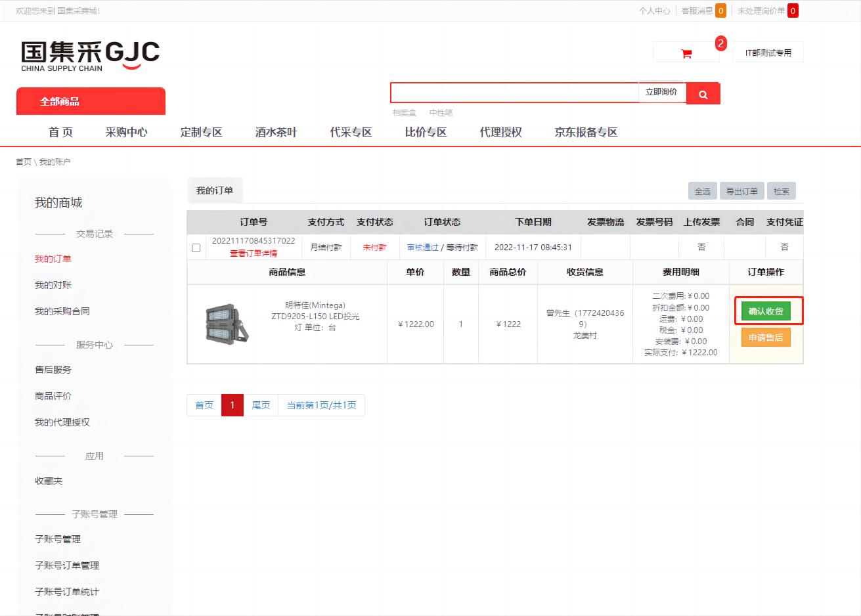Go to pagination 尾页
The width and height of the screenshot is (861, 616).
[261, 405]
